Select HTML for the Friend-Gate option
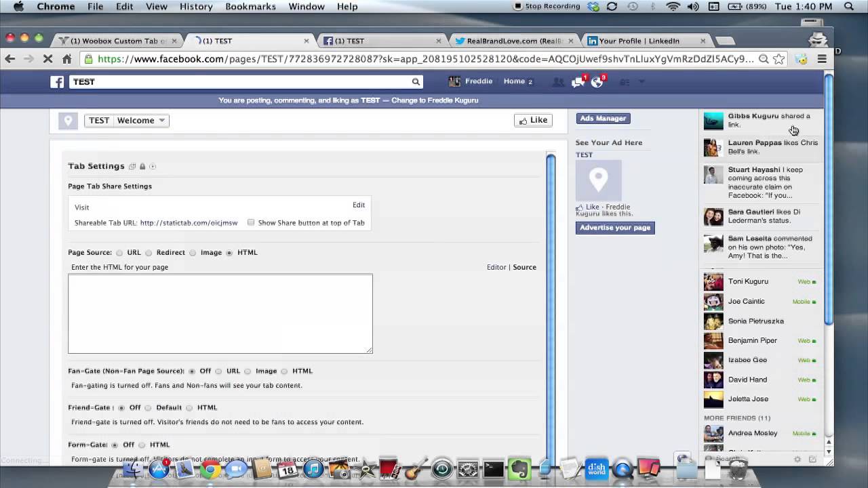The height and width of the screenshot is (488, 868). [189, 407]
